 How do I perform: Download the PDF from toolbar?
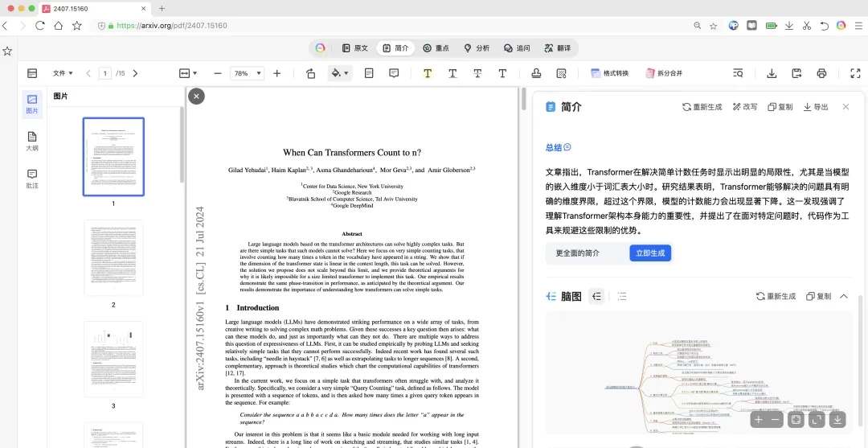pos(771,73)
